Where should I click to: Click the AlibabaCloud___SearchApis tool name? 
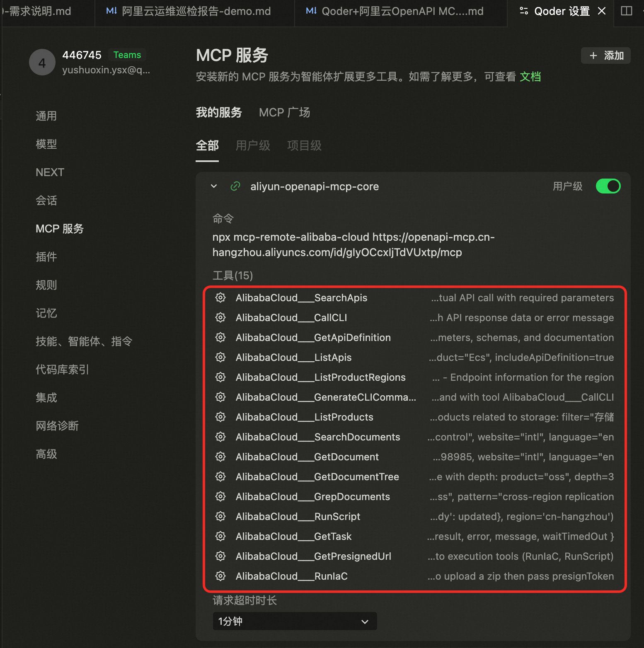[301, 298]
